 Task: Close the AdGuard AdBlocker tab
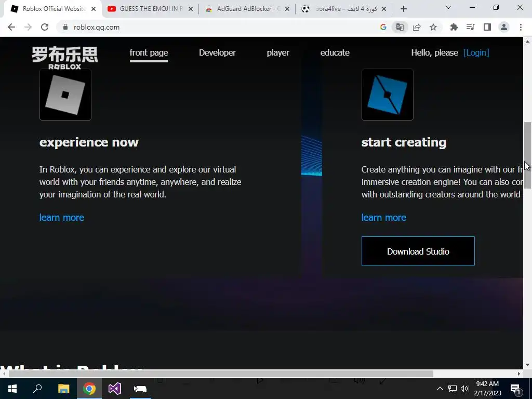coord(287,9)
